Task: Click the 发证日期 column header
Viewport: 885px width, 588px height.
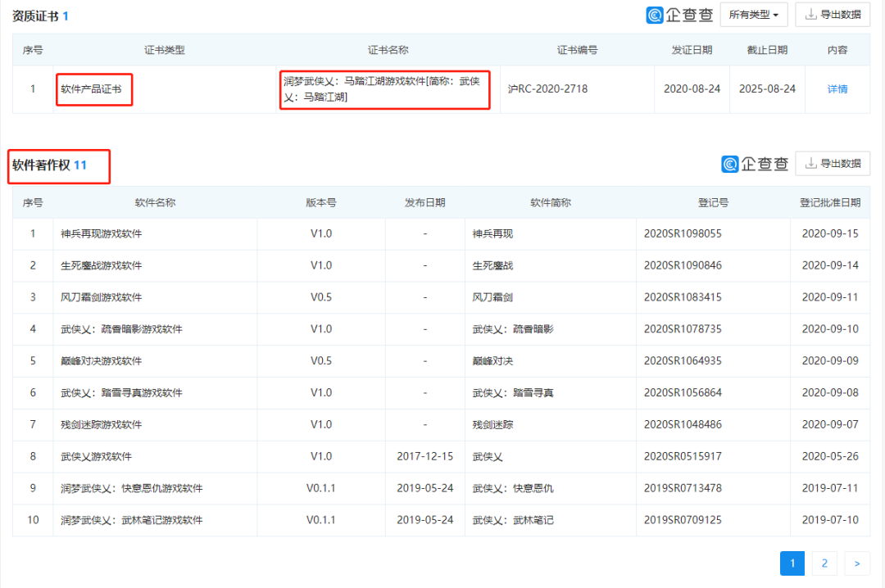Action: coord(692,50)
